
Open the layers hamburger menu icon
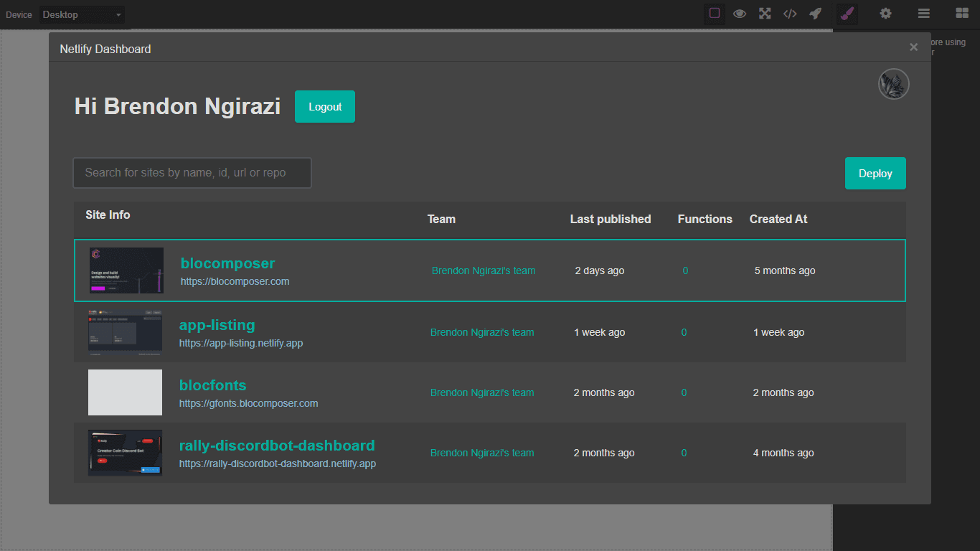click(x=924, y=13)
